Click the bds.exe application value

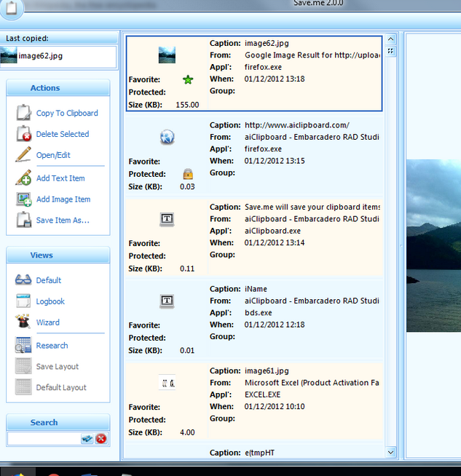(258, 313)
